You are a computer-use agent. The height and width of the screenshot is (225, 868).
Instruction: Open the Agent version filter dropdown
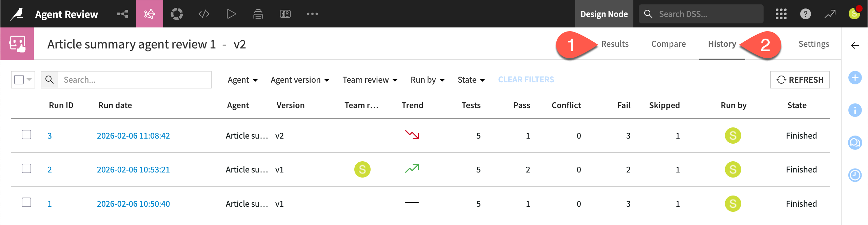coord(300,80)
